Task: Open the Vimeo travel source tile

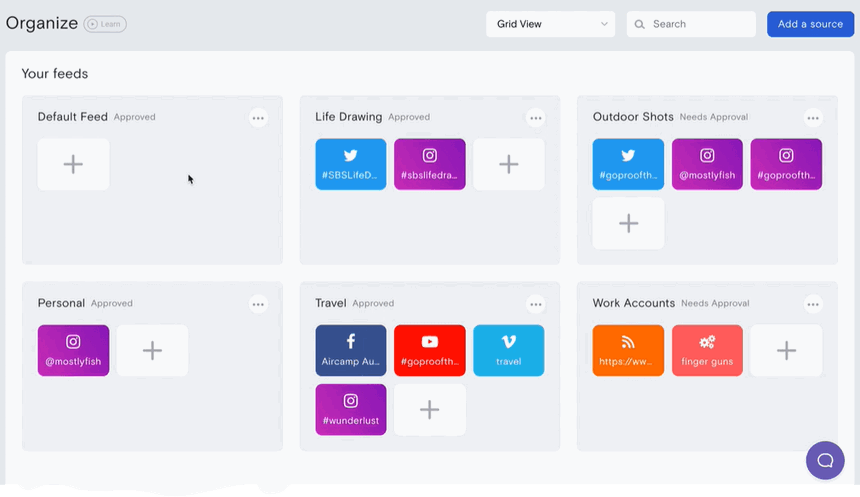Action: (508, 350)
